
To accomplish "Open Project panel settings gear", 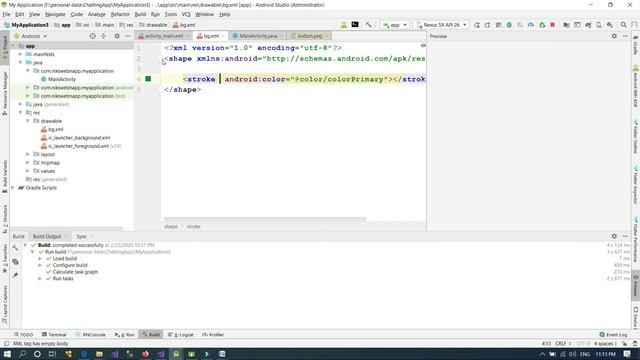I will [117, 36].
